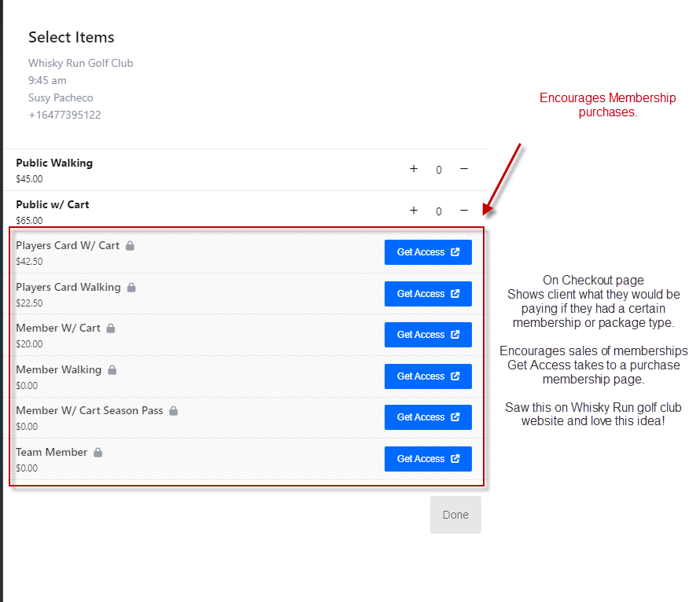Click minus icon for Public w/ Cart
Viewport: 700px width, 602px height.
point(464,211)
